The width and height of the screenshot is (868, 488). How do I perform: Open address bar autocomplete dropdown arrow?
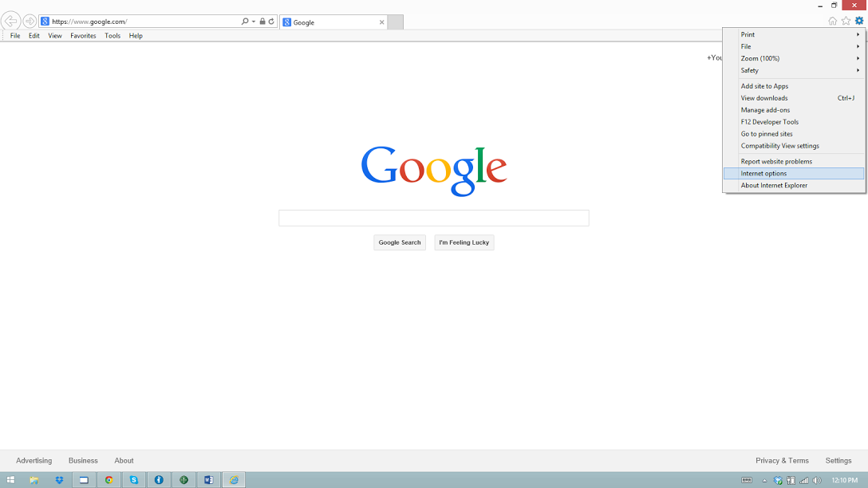[x=254, y=22]
